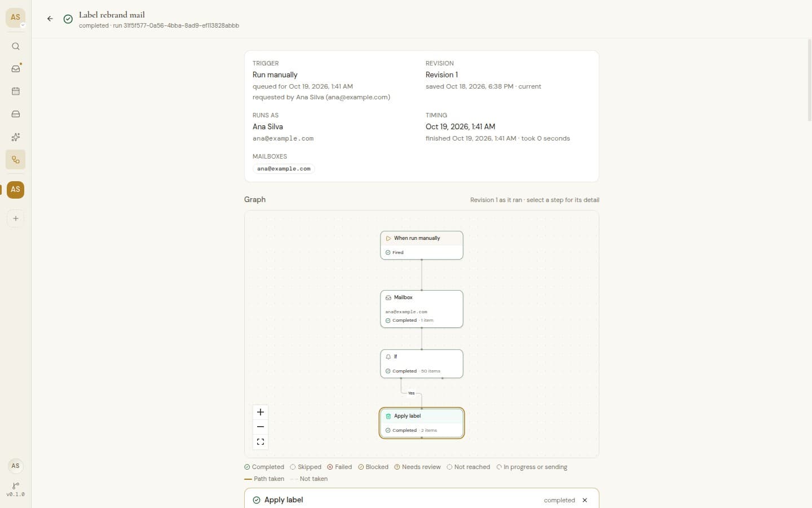Select the Apply label node
The height and width of the screenshot is (508, 812).
point(422,423)
